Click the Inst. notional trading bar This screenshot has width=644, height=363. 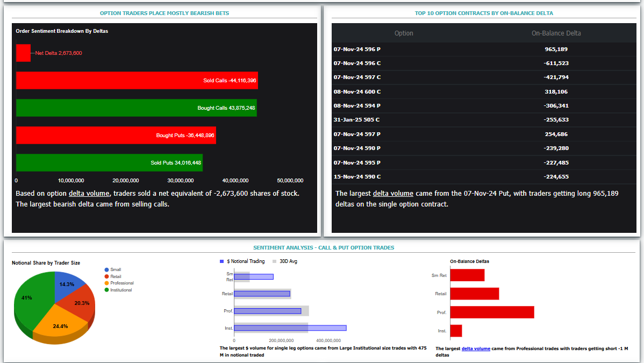pos(290,328)
